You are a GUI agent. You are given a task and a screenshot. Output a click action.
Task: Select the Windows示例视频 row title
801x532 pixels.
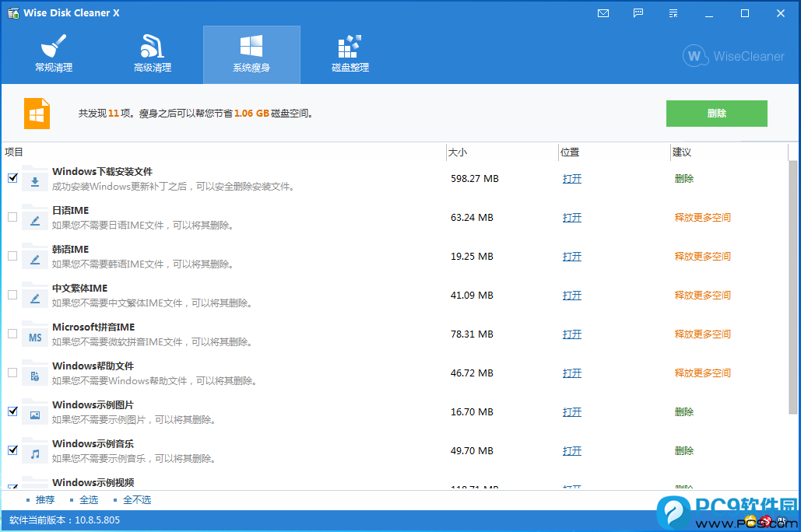coord(93,482)
